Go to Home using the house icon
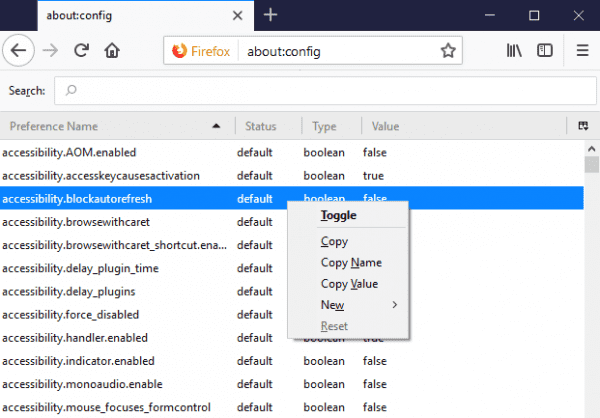 click(x=113, y=50)
